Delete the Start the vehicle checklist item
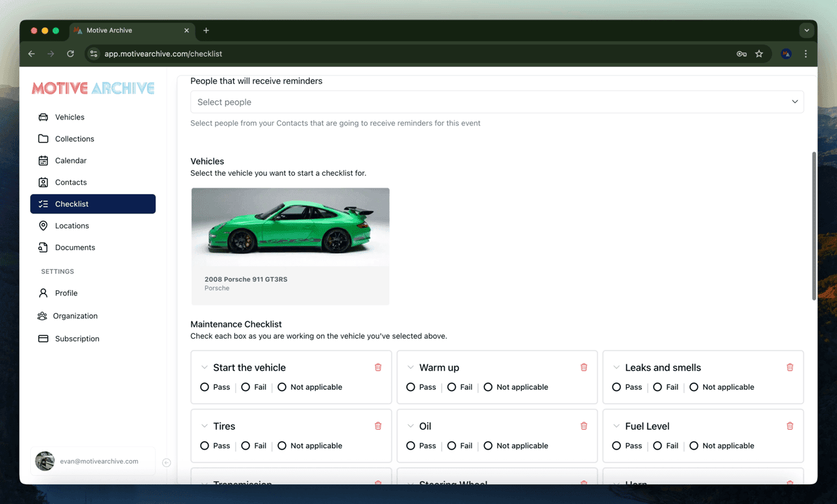The width and height of the screenshot is (837, 504). click(x=378, y=367)
